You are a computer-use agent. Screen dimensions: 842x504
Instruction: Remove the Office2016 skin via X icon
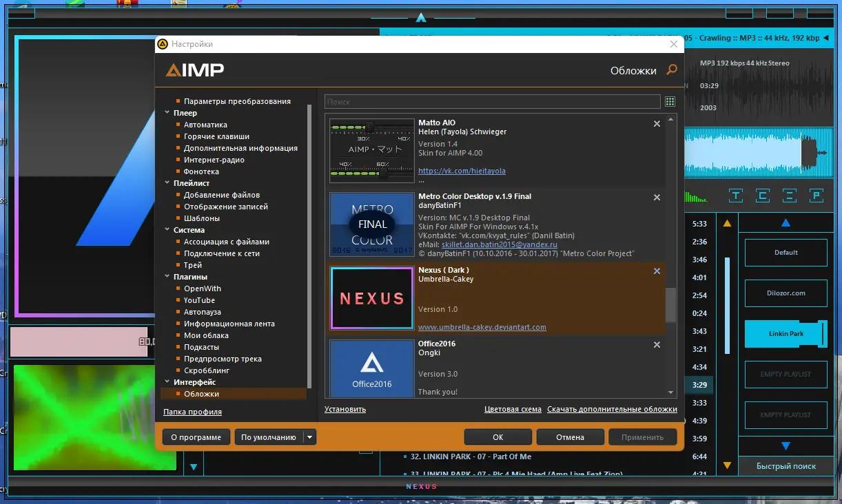coord(657,345)
